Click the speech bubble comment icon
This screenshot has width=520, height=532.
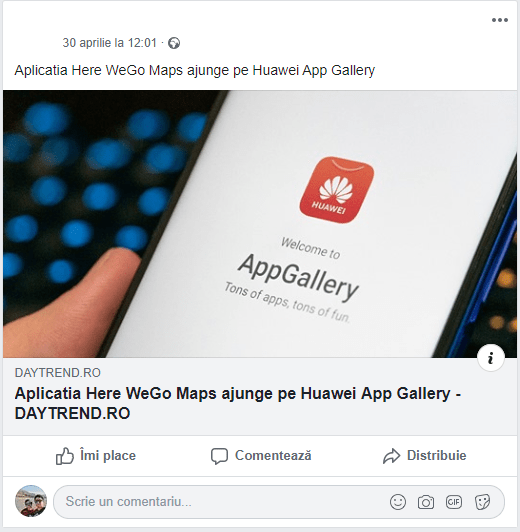[x=219, y=456]
